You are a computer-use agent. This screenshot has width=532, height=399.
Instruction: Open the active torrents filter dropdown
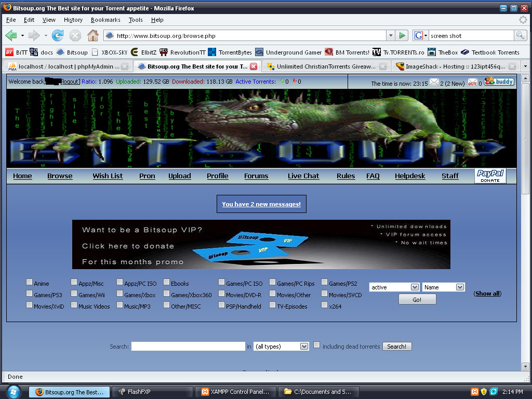click(x=394, y=287)
